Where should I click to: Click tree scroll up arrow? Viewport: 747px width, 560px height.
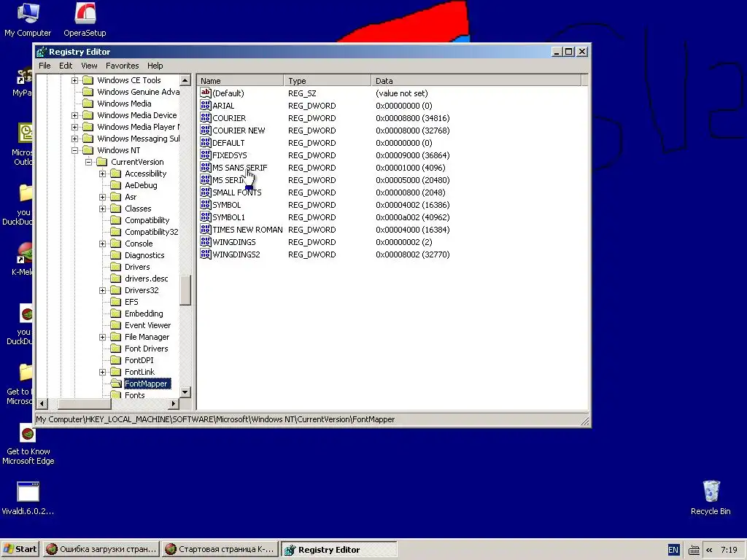coord(185,80)
